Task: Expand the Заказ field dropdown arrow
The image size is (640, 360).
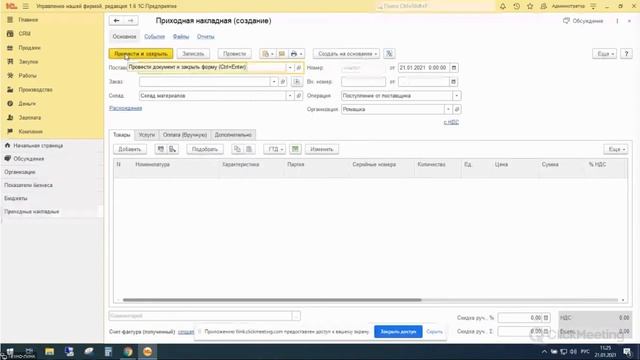Action: point(274,82)
